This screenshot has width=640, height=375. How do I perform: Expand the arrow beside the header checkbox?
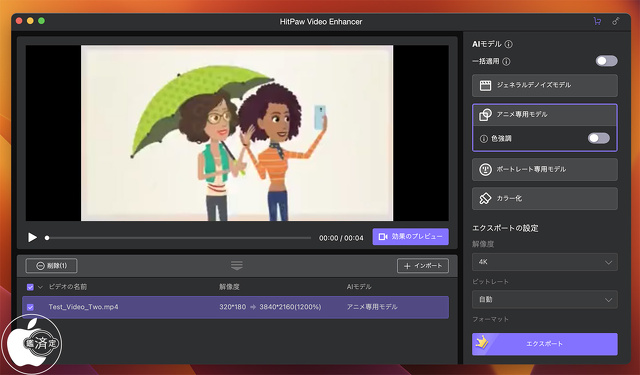40,287
